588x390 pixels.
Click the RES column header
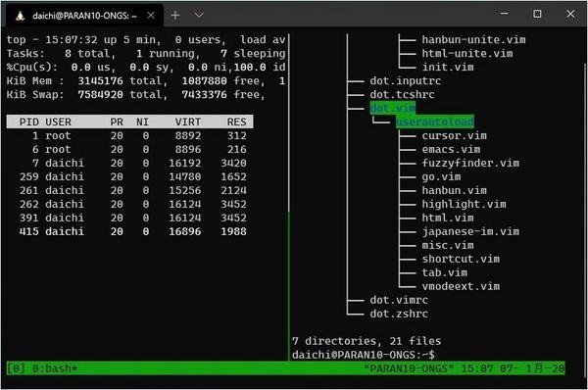pos(236,122)
